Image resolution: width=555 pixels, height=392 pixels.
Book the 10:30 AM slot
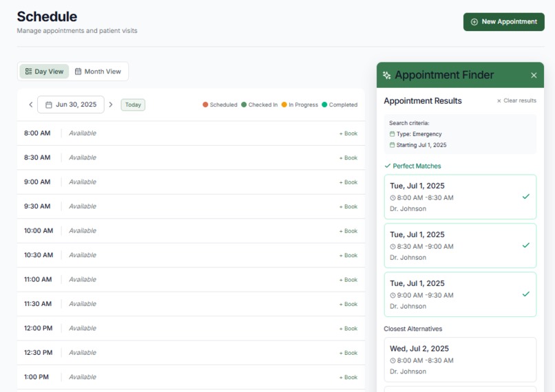[x=348, y=255]
